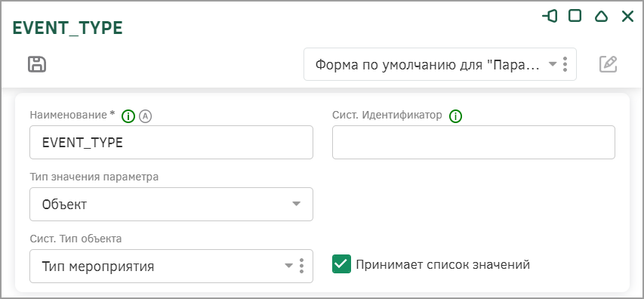The width and height of the screenshot is (644, 299).
Task: Click the info icon next to Наименование
Action: coord(128,116)
